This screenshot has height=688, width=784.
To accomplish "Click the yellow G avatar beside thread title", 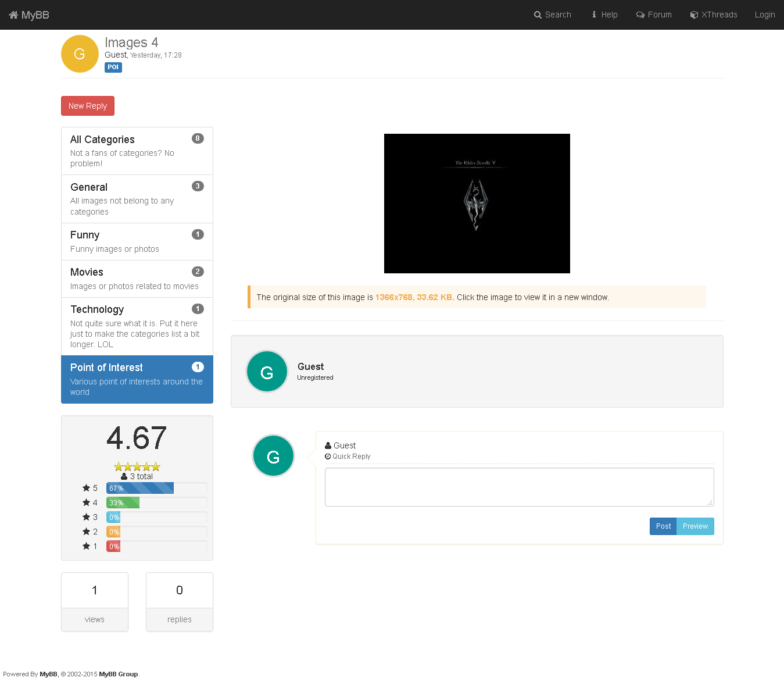I will [80, 54].
